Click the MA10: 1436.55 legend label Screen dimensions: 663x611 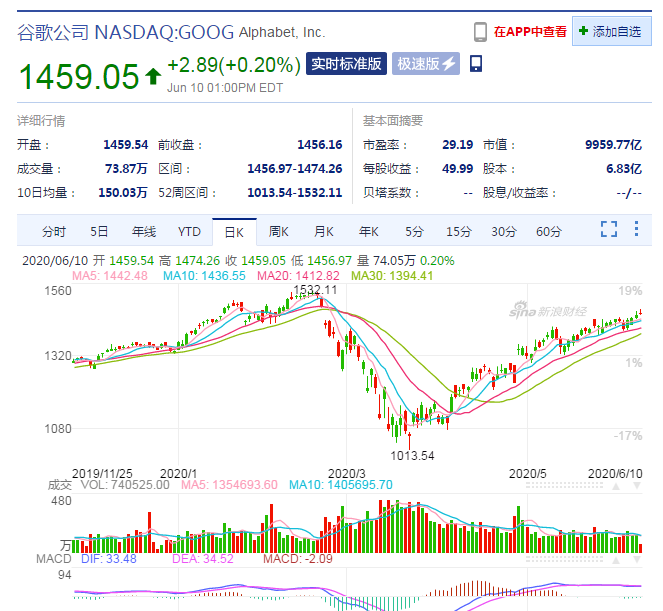pos(204,276)
